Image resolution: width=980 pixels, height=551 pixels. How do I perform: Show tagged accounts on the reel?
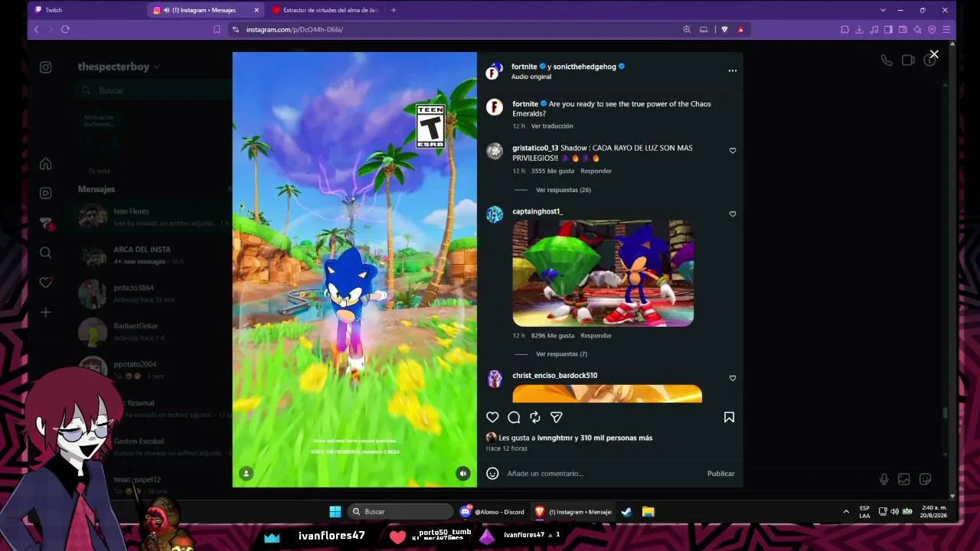pyautogui.click(x=246, y=474)
